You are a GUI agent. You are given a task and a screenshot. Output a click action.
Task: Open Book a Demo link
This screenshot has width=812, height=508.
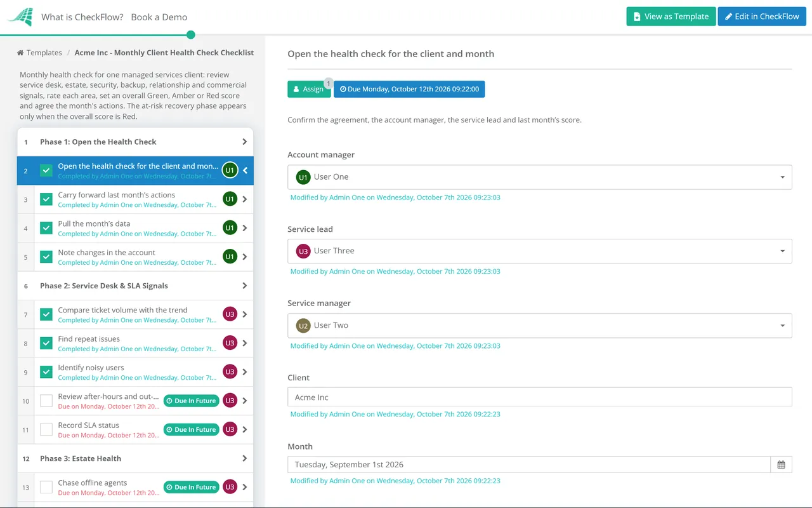[159, 17]
